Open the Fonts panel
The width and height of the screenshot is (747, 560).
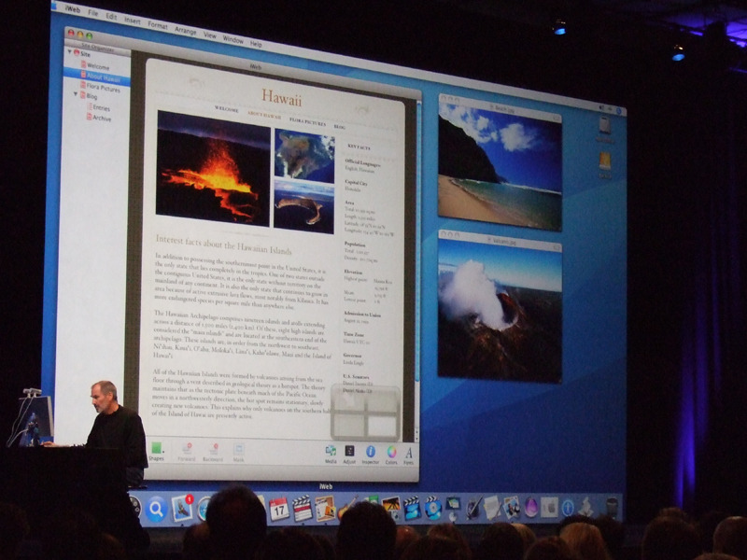pos(409,455)
